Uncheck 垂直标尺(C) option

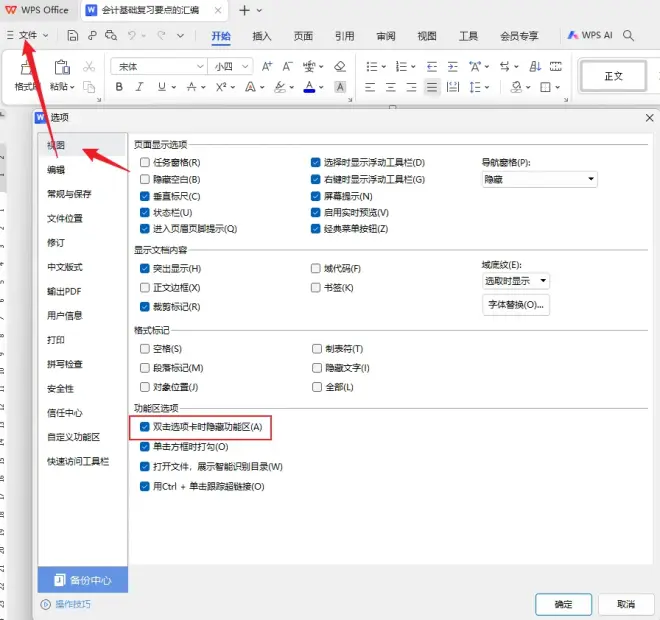145,196
